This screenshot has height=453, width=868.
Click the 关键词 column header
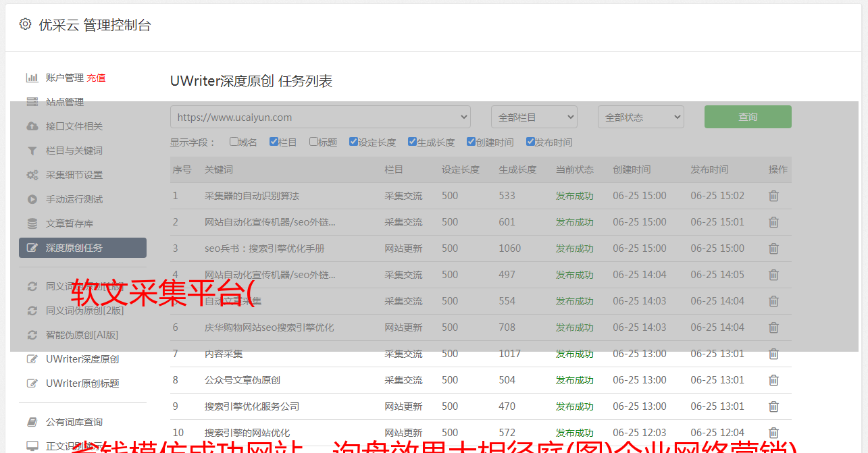(219, 169)
